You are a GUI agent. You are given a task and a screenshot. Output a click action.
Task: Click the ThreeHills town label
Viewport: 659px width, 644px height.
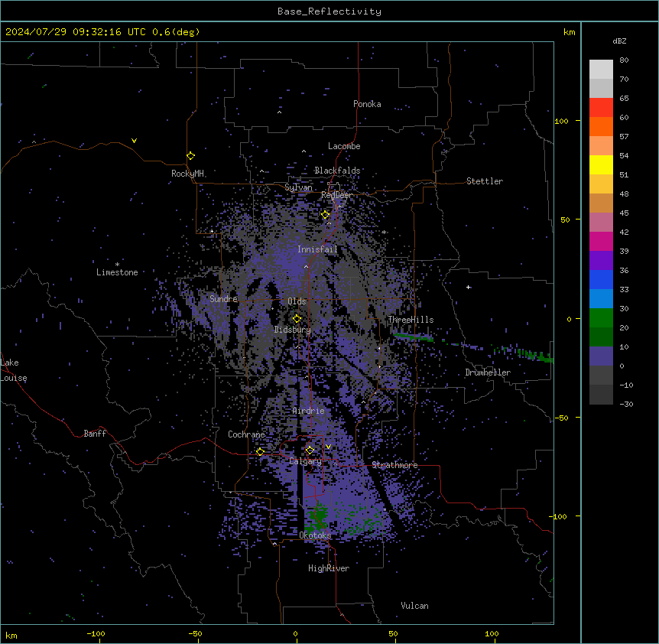coord(411,320)
